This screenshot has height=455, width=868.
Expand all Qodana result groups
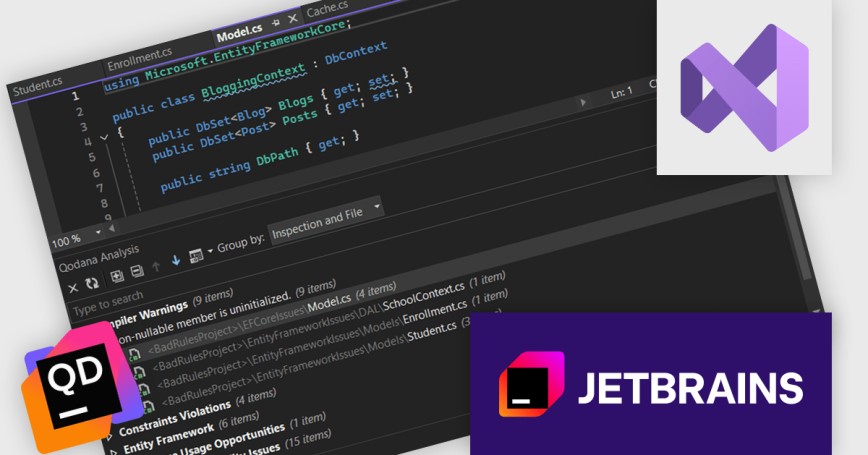pyautogui.click(x=117, y=276)
